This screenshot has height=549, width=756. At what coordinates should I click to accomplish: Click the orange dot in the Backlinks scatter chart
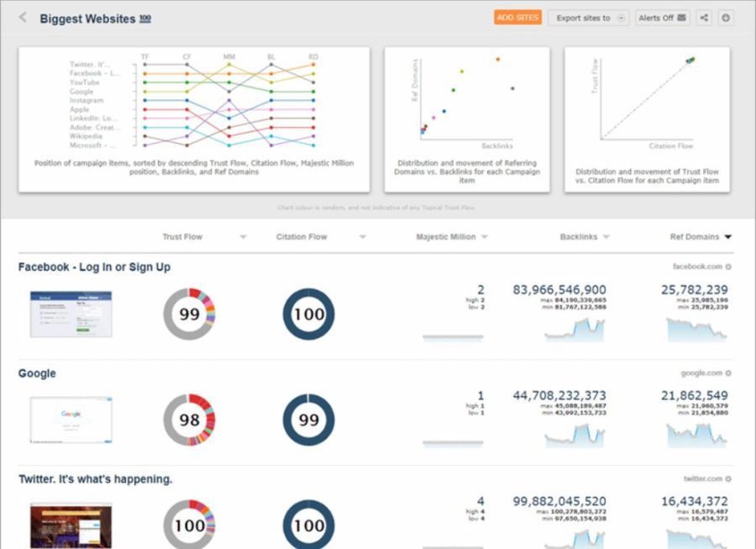tap(497, 60)
